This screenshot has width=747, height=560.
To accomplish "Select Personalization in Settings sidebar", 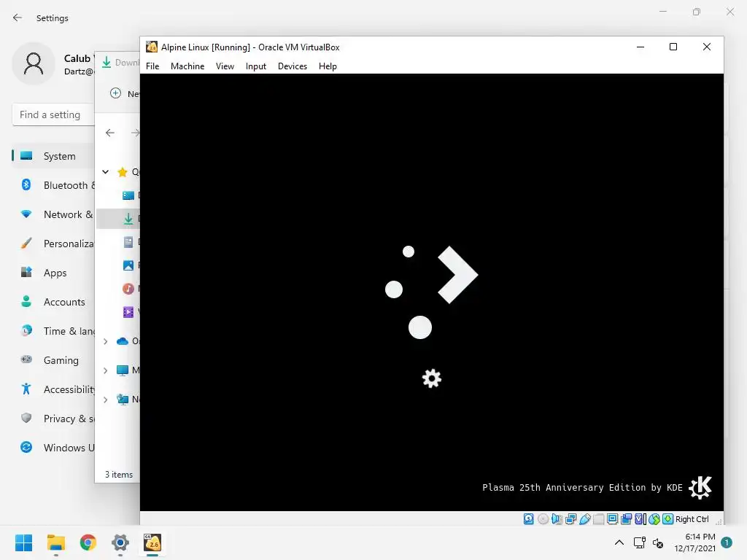I will click(x=53, y=244).
